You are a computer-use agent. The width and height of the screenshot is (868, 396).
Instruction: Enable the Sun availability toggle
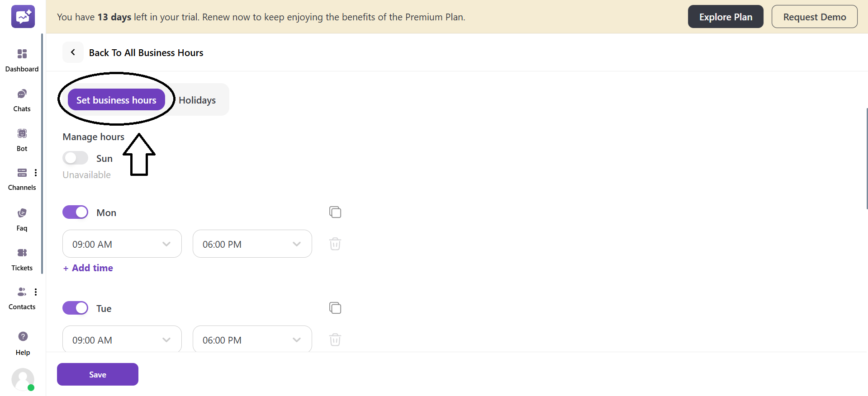[76, 158]
